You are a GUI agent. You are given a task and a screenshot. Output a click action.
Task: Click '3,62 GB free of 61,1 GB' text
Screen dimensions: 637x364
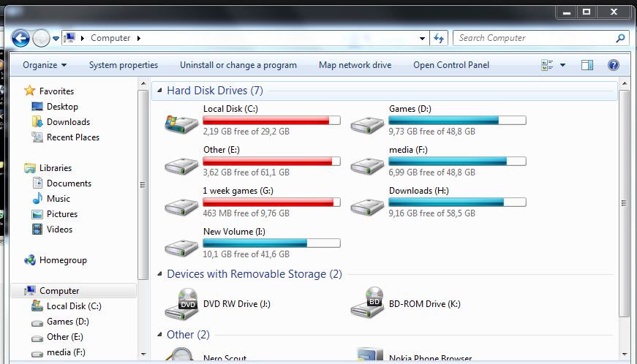[246, 172]
